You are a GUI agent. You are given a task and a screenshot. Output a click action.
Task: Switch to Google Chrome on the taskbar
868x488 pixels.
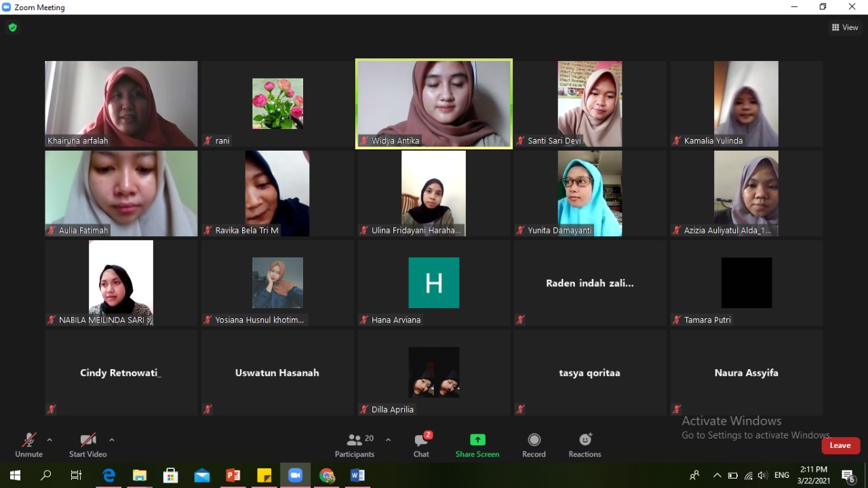pyautogui.click(x=327, y=475)
